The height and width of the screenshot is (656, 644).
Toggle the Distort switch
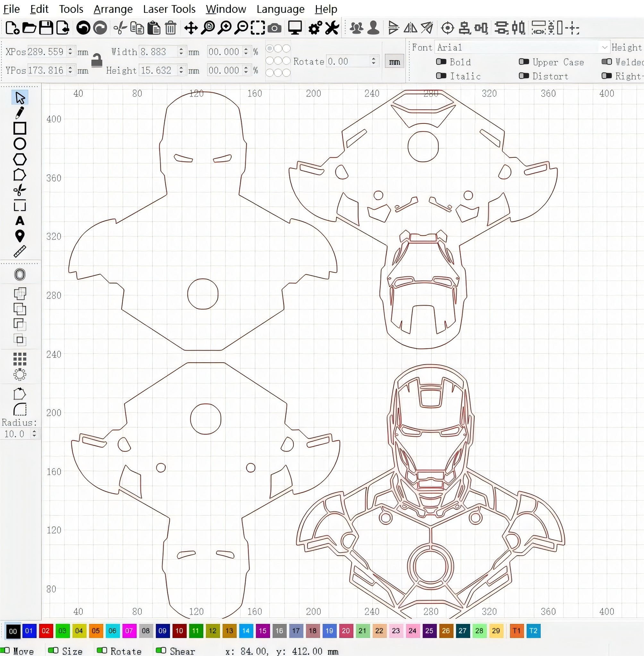tap(524, 76)
